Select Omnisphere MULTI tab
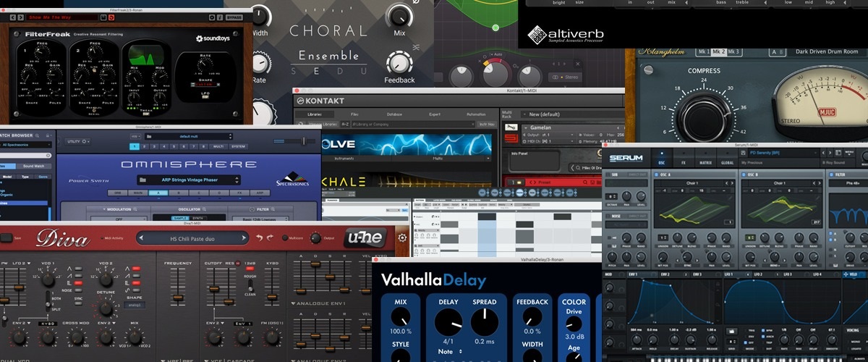Viewport: 868px width, 362px height. tap(218, 146)
